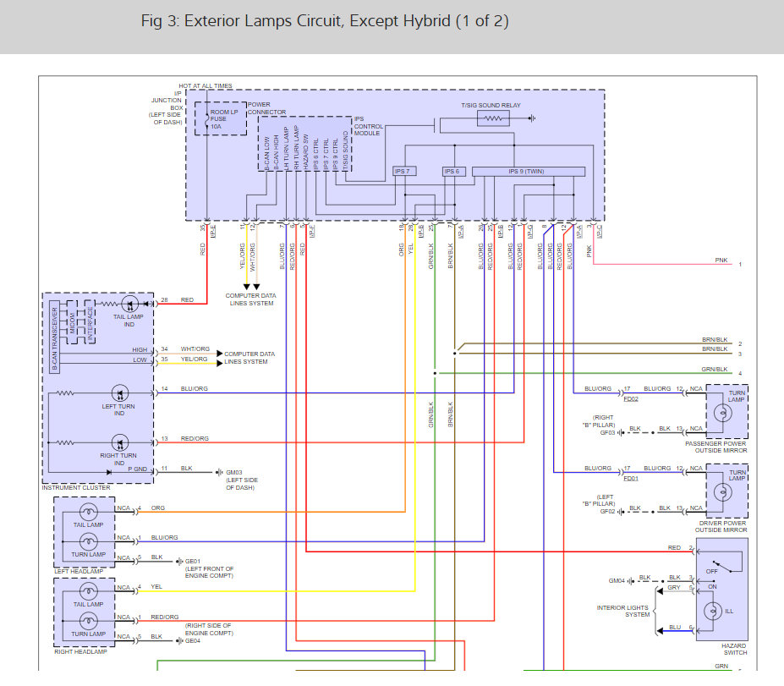Click the 'GF02' ground label
Image resolution: width=784 pixels, height=686 pixels.
tap(607, 512)
